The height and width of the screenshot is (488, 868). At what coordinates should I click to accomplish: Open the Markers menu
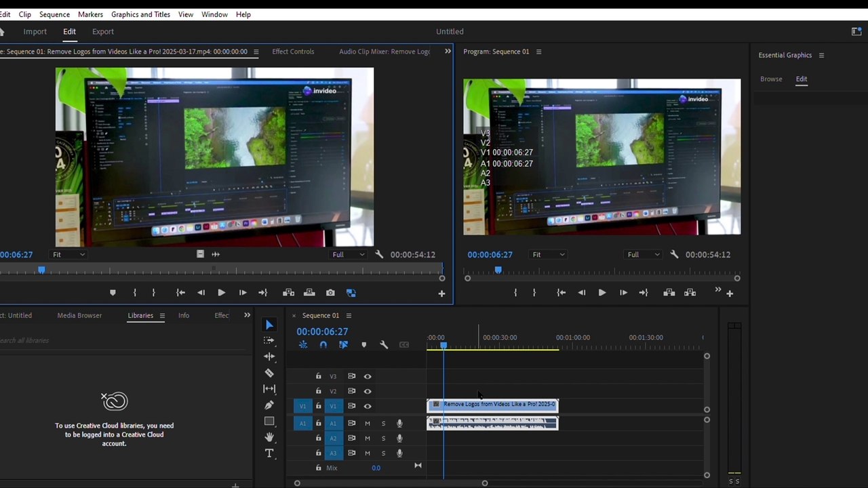click(90, 14)
